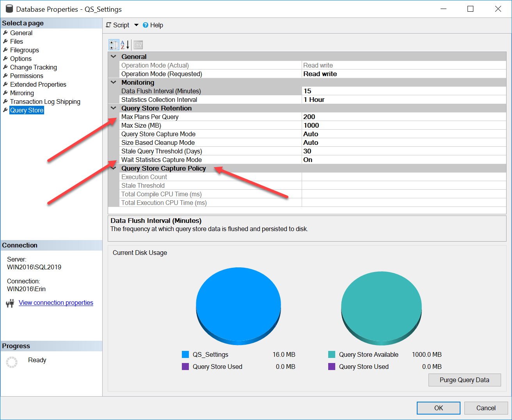Click wrench icon next to Files page

tap(5, 41)
